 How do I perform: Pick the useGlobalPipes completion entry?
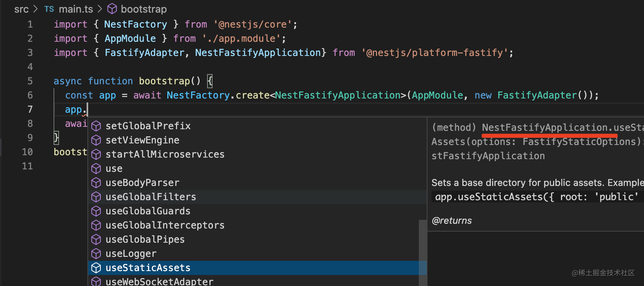(257, 240)
